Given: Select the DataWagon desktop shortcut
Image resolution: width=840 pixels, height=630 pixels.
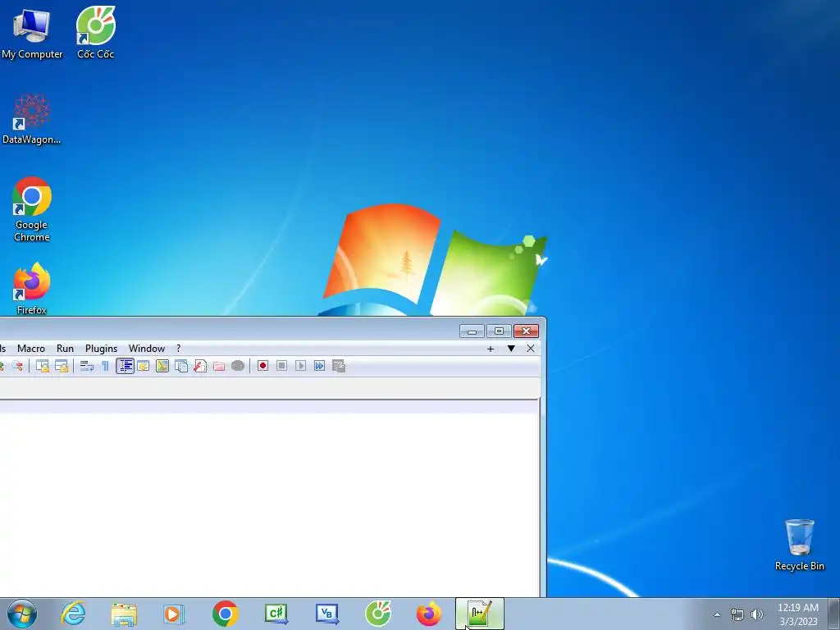Looking at the screenshot, I should 32,120.
